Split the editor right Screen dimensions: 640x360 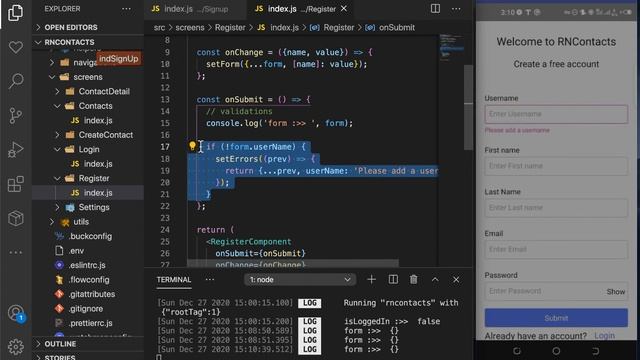(435, 9)
